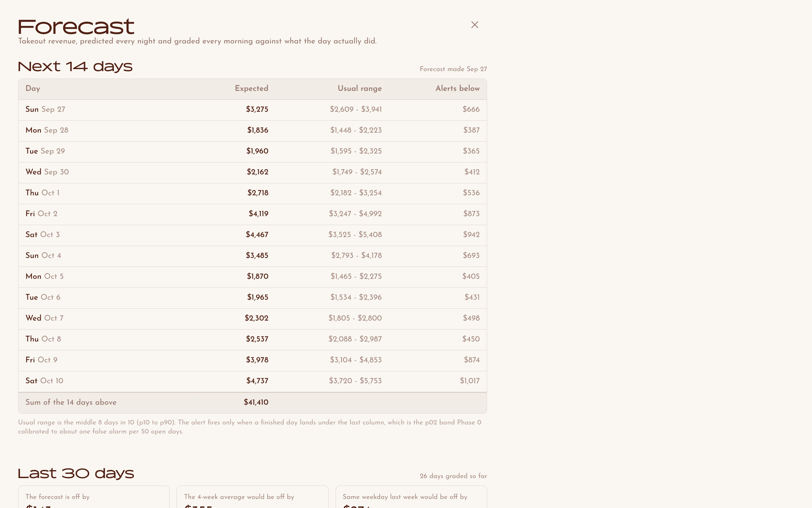
Task: Click 'Tue Oct 6' day cell
Action: tap(43, 297)
